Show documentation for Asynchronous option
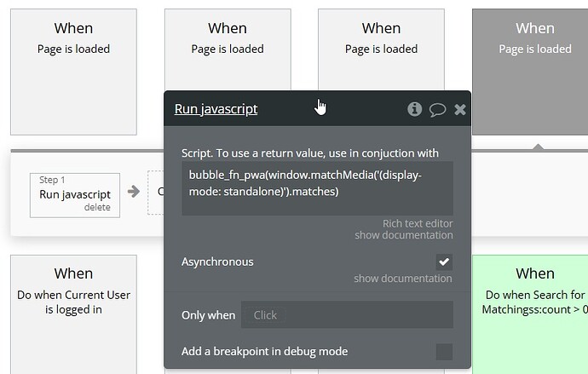 tap(403, 279)
